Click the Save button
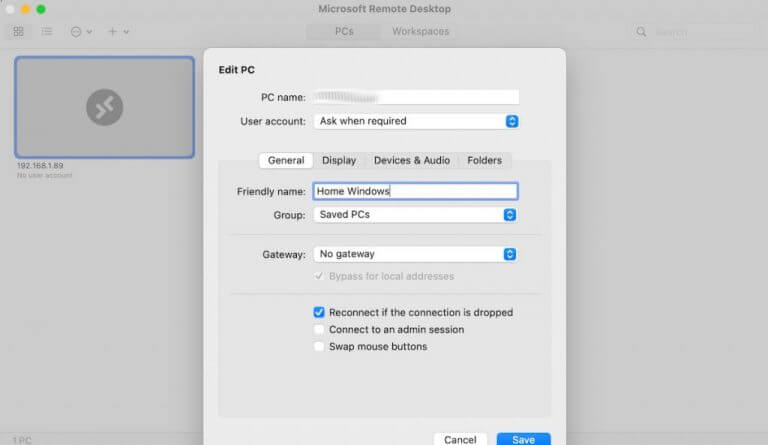Image resolution: width=768 pixels, height=445 pixels. coord(524,439)
